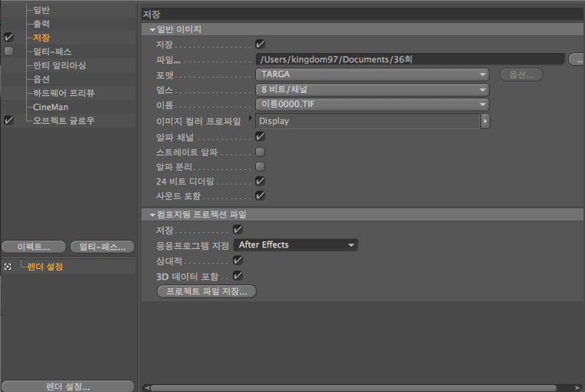The image size is (585, 392).
Task: Click the file browse ellipsis button
Action: (x=576, y=59)
